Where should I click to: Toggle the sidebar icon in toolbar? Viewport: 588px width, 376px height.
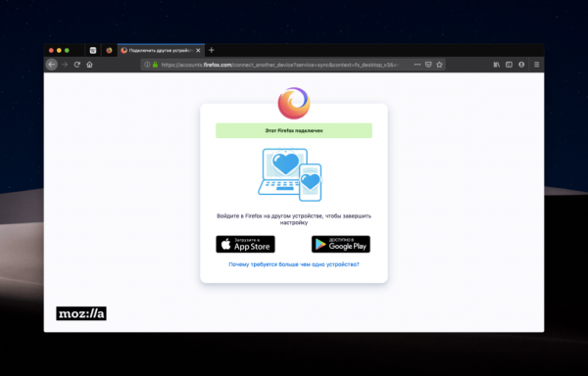click(x=509, y=65)
